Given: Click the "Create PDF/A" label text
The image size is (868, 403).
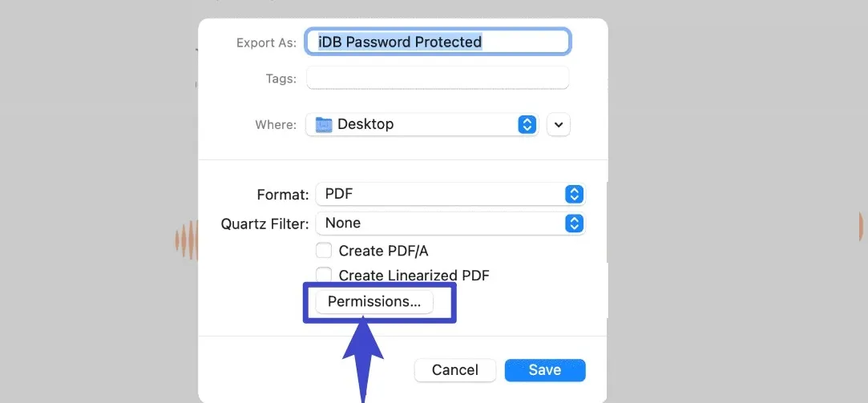Looking at the screenshot, I should (x=383, y=251).
